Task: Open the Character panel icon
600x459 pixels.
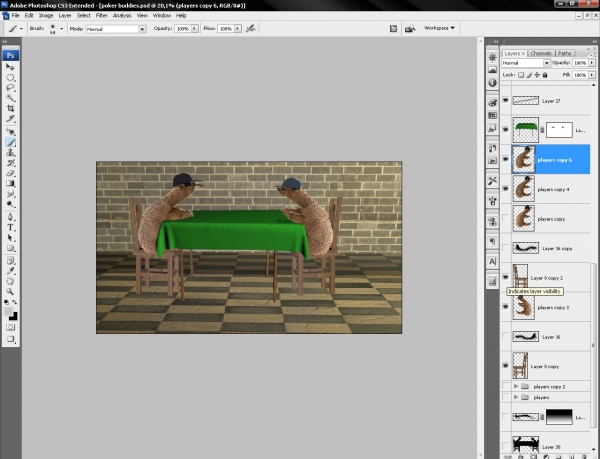Action: [x=492, y=262]
